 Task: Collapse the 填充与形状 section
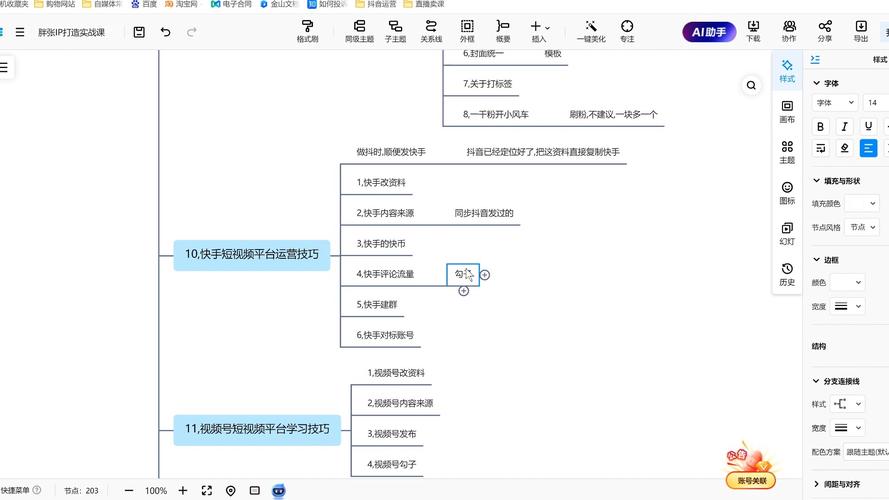(816, 180)
